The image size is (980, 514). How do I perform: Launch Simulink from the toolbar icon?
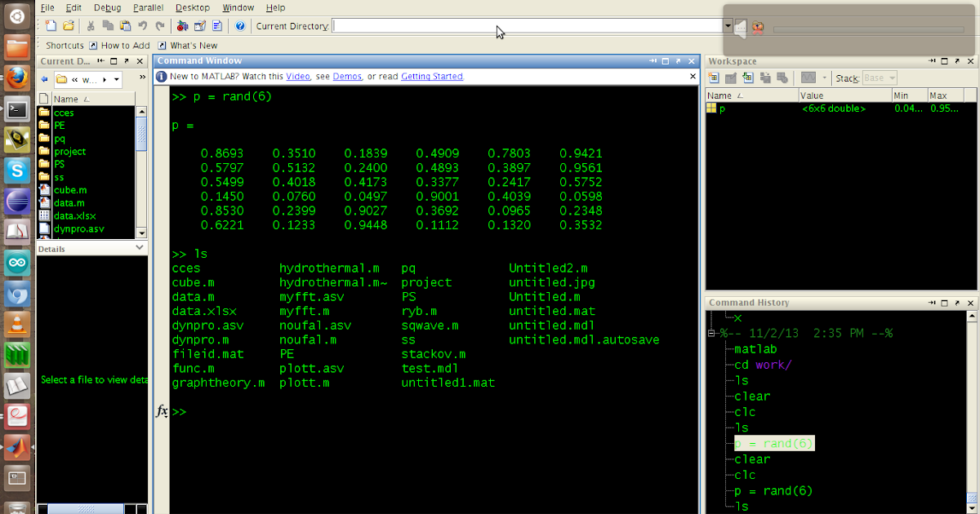coord(182,26)
